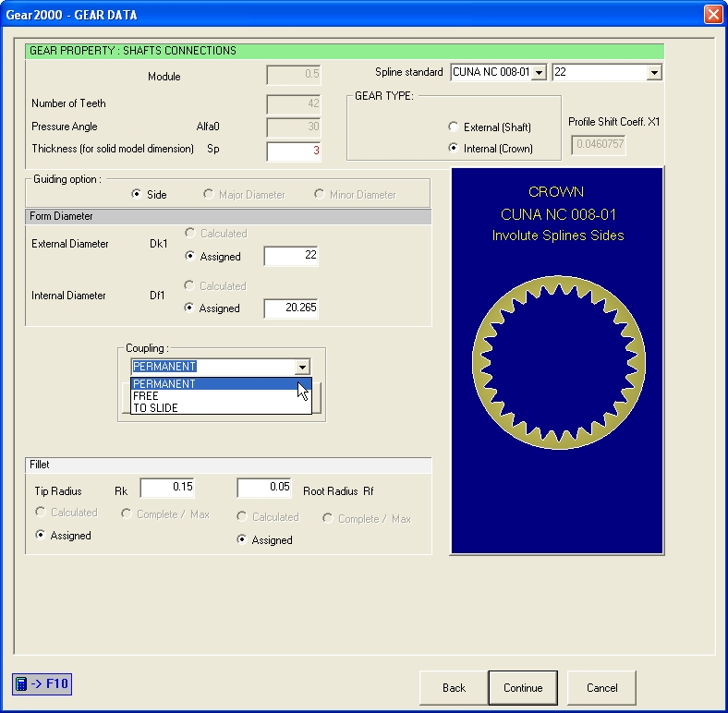Click the 'Involute Splines Sides' text
728x713 pixels.
tap(558, 236)
